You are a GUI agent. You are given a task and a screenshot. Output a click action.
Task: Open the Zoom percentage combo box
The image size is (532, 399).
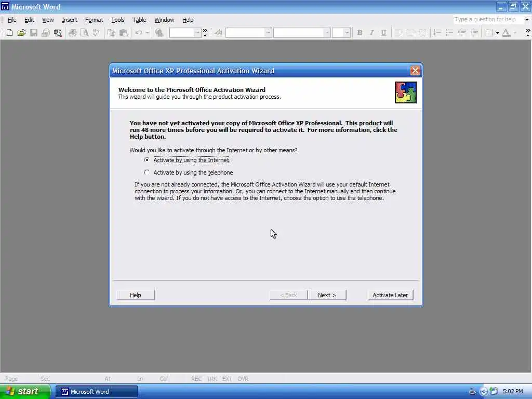pyautogui.click(x=185, y=33)
